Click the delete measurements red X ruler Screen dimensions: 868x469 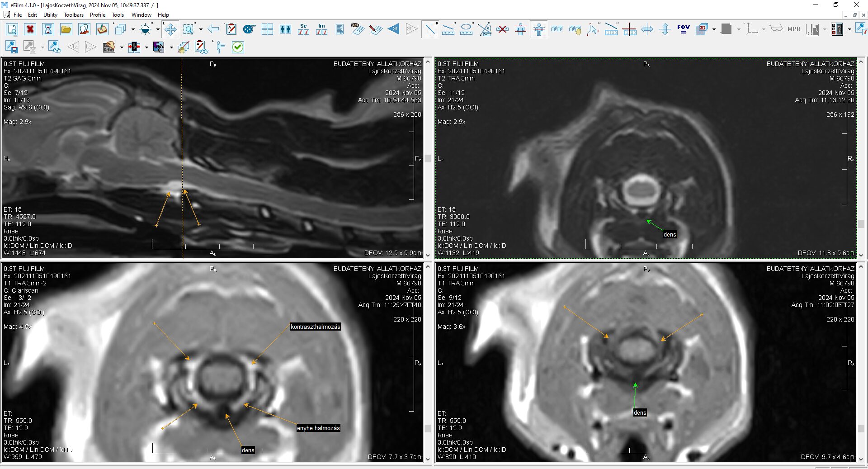coord(502,29)
